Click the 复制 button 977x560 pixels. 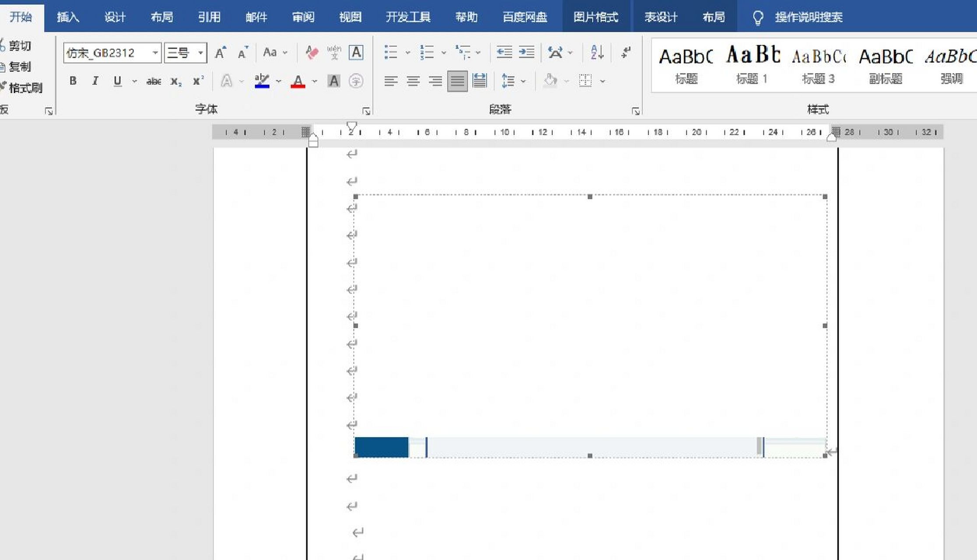[16, 66]
